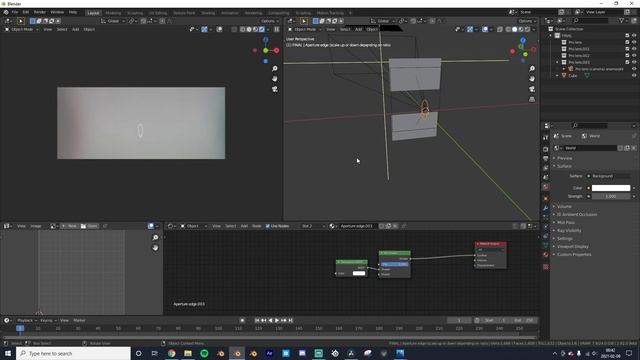Screen dimensions: 640x360
Task: Open the Render properties tab
Action: pos(546,149)
